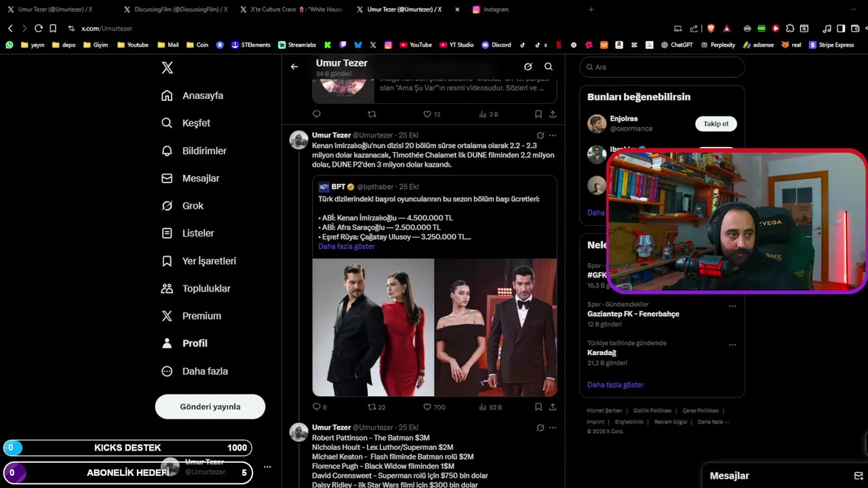
Task: Click the search icon in the profile header
Action: [x=549, y=66]
